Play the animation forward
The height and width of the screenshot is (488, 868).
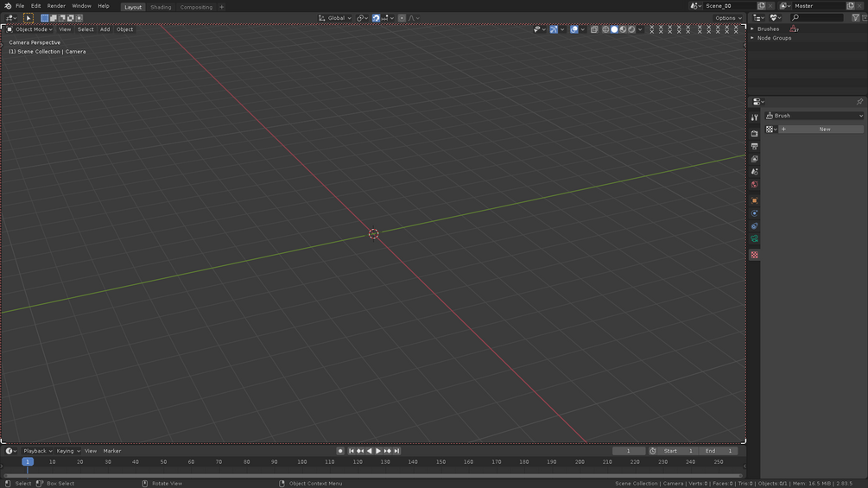(x=378, y=451)
